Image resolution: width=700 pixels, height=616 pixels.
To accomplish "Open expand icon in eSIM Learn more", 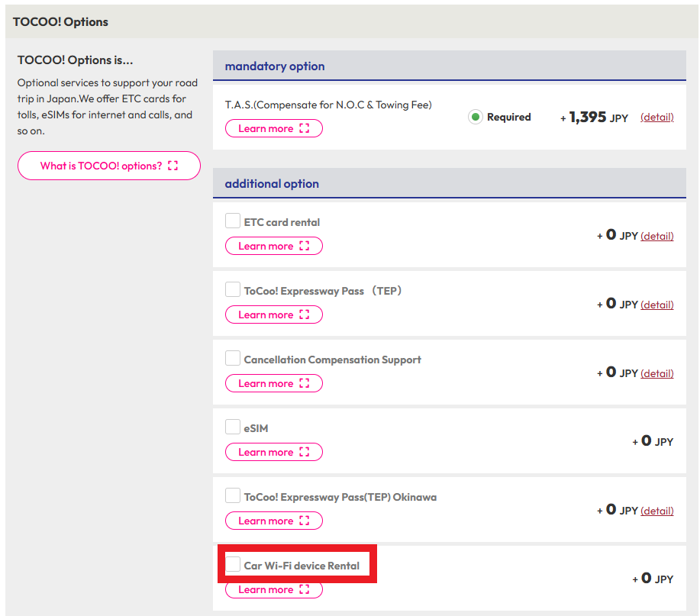I will point(305,452).
